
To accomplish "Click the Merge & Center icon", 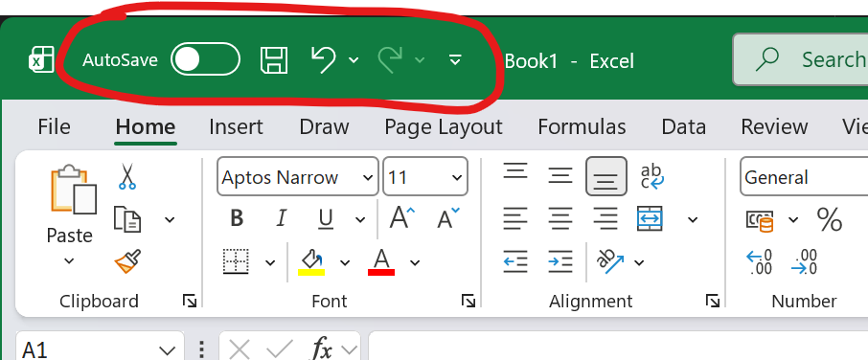I will click(x=650, y=219).
